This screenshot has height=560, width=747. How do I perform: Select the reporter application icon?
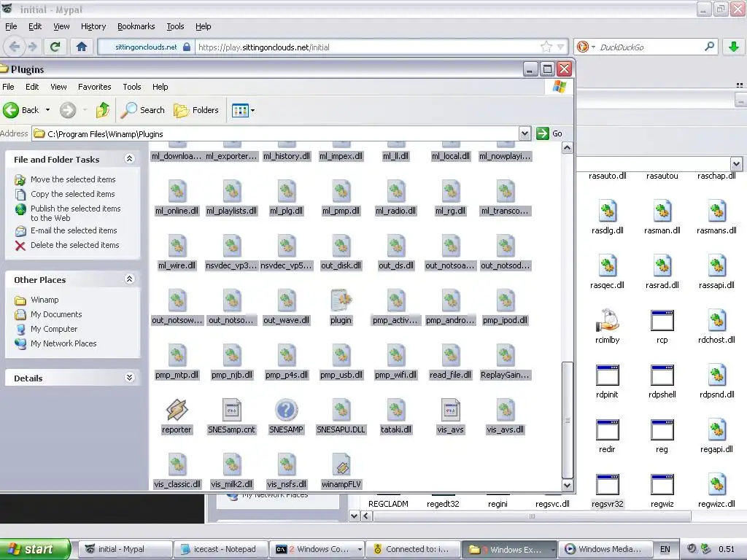(177, 410)
